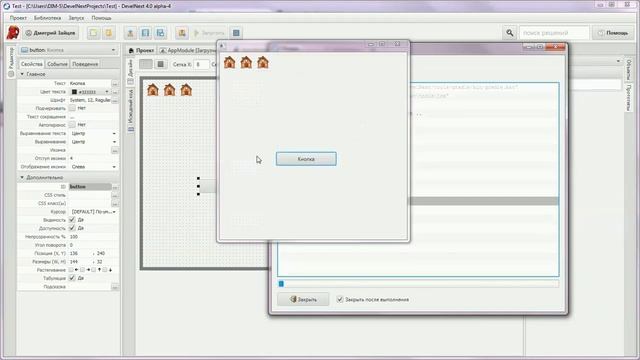Open the Подсказка ellipsis button
Screen dimensions: 640x360
115,287
